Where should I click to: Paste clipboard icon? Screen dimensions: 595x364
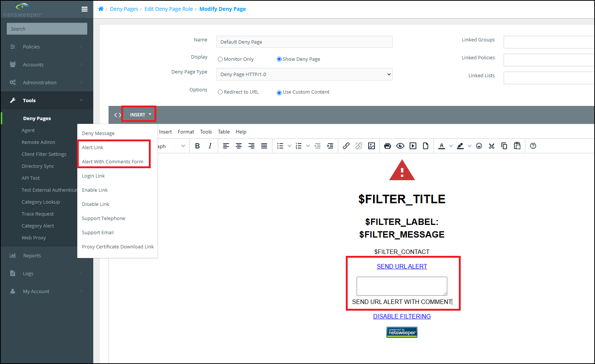click(517, 146)
